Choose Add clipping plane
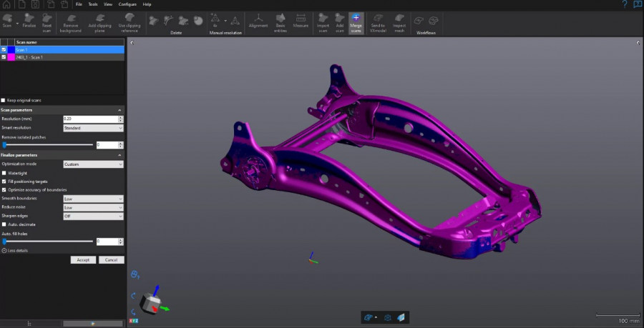Image resolution: width=644 pixels, height=328 pixels. point(99,23)
